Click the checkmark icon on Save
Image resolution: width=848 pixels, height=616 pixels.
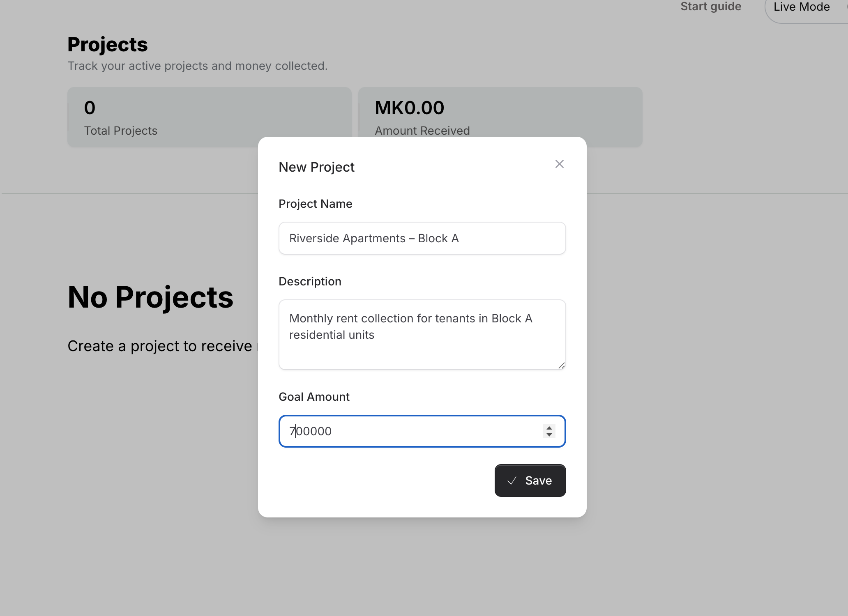[x=512, y=481]
